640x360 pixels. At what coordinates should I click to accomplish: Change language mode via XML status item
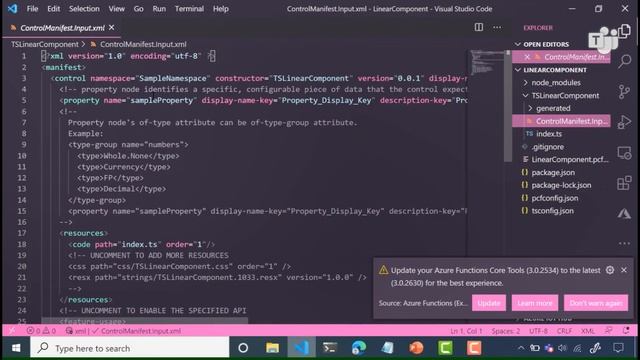click(588, 331)
